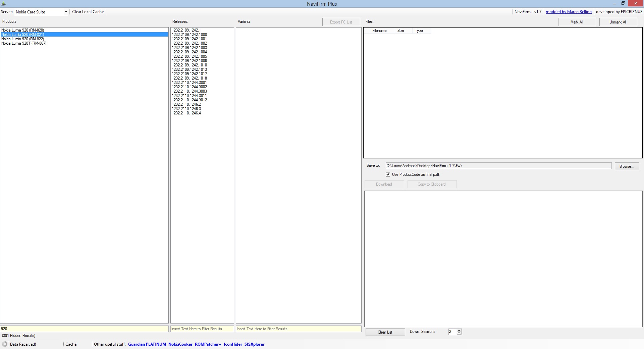Click Clear Local Cache
Screen dimensions: 644x349
(x=88, y=12)
